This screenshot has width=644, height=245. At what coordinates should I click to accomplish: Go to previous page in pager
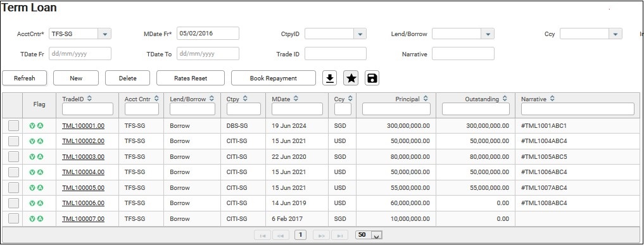click(281, 235)
